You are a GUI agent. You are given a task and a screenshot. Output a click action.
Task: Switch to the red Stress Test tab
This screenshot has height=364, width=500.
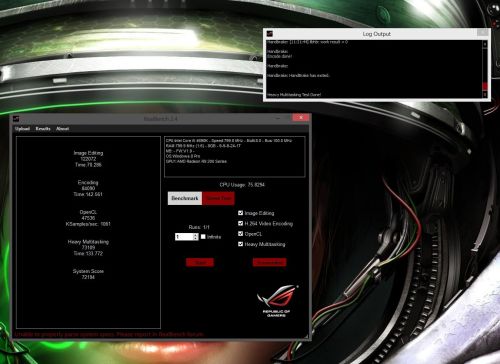pos(218,198)
